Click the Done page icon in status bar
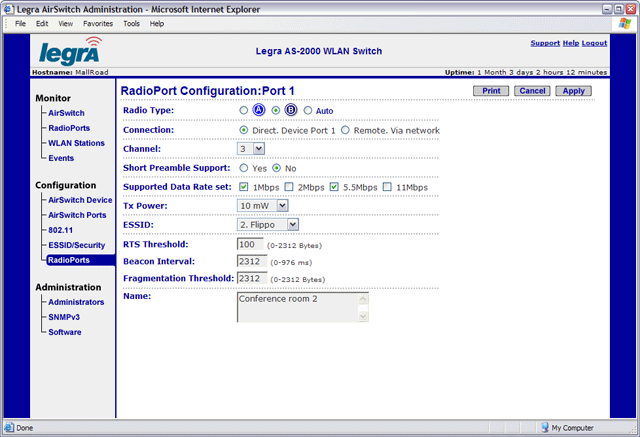The image size is (640, 437). 9,428
